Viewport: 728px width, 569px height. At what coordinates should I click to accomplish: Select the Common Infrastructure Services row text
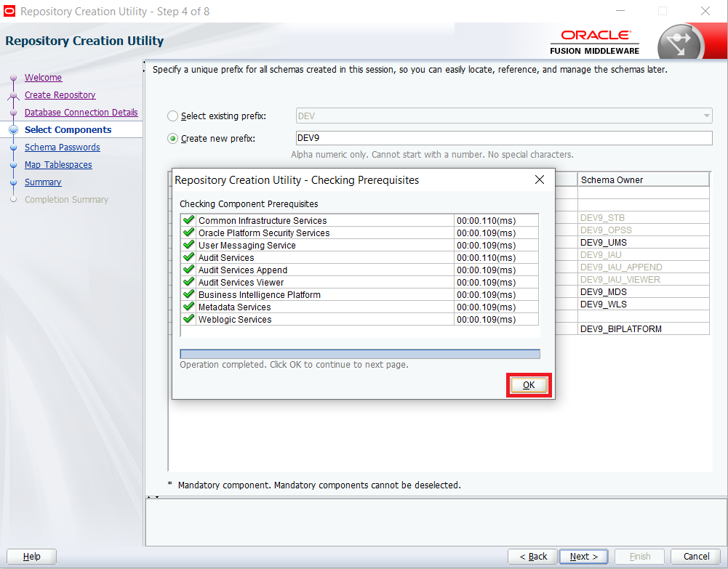[263, 221]
